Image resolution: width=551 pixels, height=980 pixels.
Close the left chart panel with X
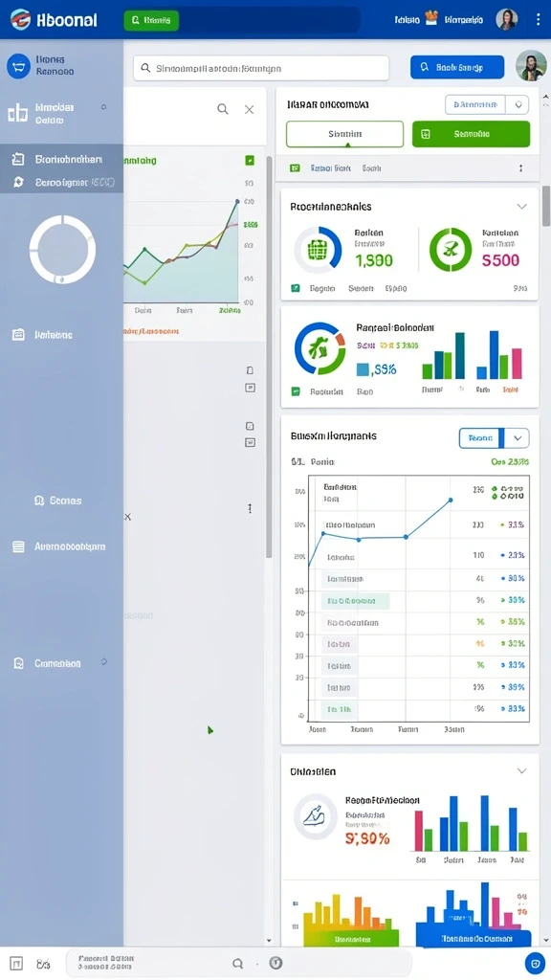pyautogui.click(x=250, y=110)
